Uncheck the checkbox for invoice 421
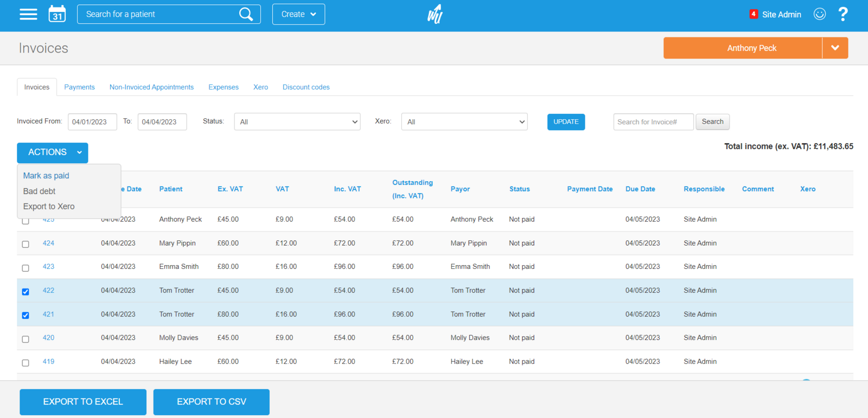This screenshot has width=868, height=418. pos(25,315)
